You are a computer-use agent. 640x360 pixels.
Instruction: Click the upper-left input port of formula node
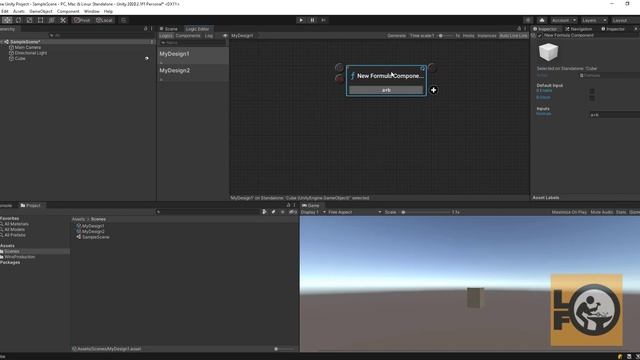click(x=339, y=67)
